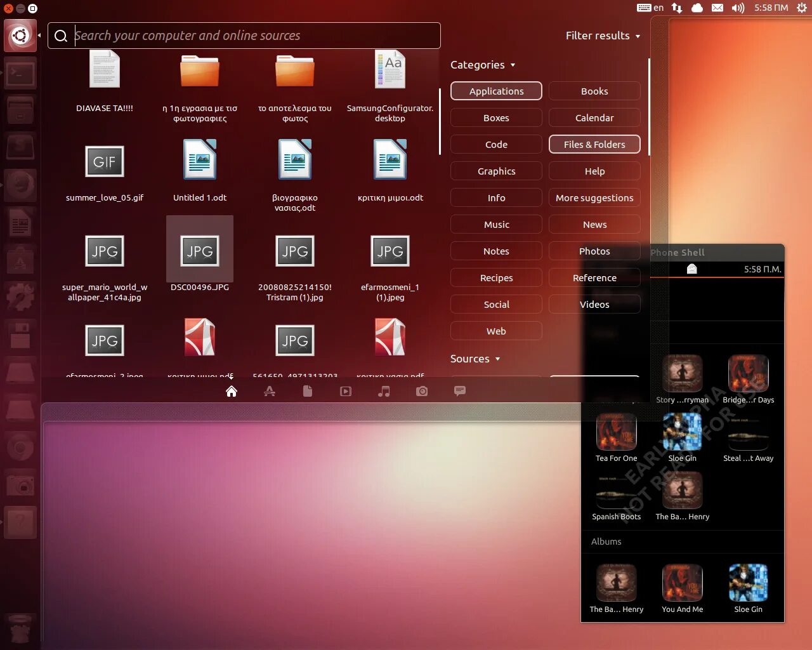Screen dimensions: 812x650
Task: Toggle the Files & Folders category filter
Action: [x=594, y=144]
